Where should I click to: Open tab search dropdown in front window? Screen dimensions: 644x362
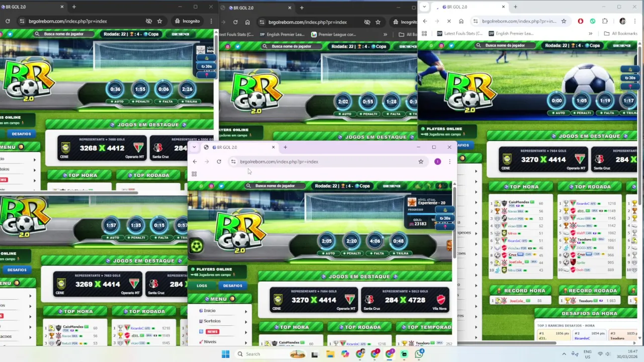[x=194, y=147]
